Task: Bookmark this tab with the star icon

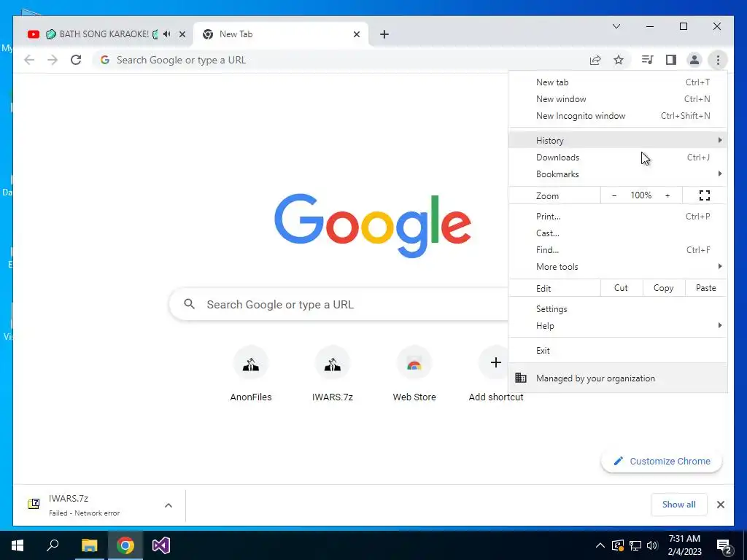Action: point(619,60)
